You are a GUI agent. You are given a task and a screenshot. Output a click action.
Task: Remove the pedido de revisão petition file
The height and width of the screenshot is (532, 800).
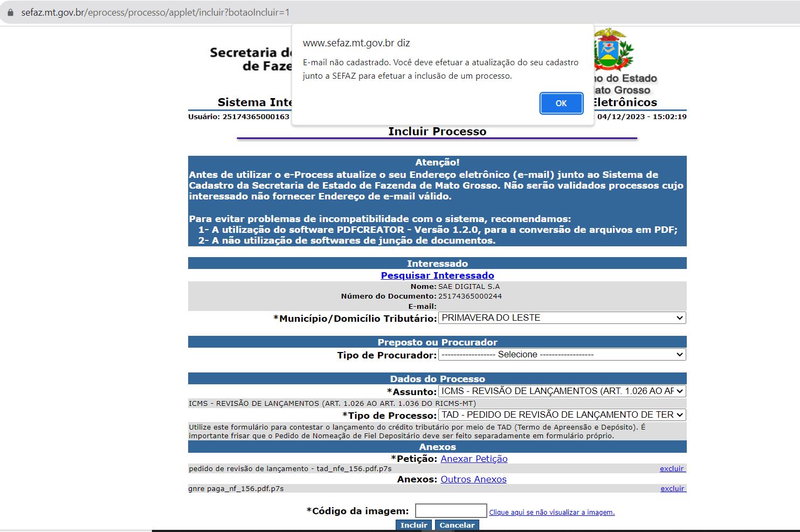672,469
